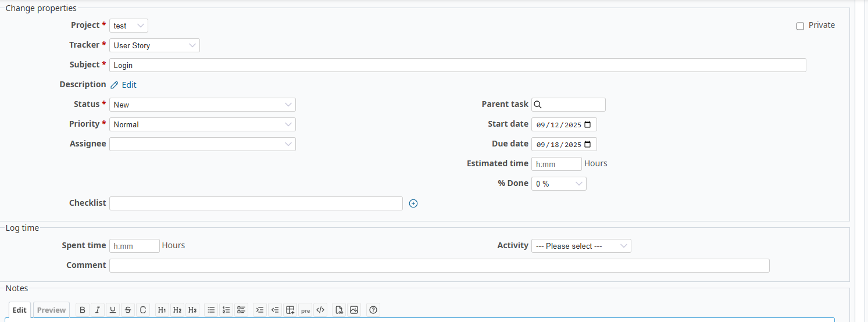
Task: Switch to the Preview tab
Action: [x=51, y=310]
